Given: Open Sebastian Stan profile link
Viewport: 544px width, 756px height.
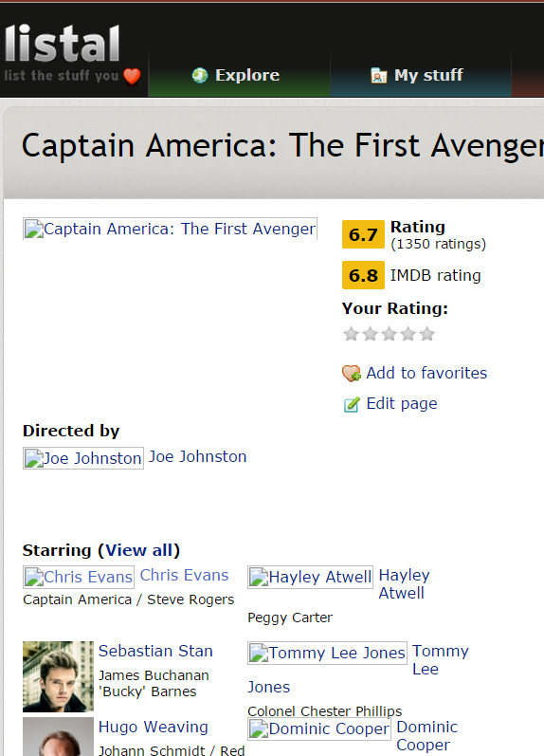Looking at the screenshot, I should (x=155, y=651).
